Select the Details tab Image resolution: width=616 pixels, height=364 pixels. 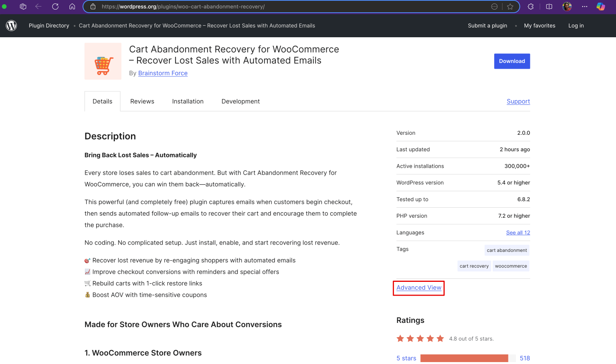pos(103,101)
